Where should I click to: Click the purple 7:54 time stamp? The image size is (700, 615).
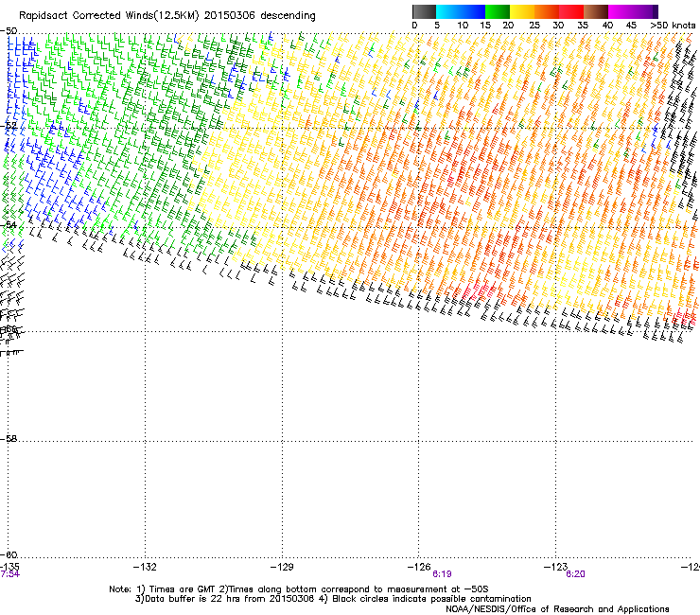click(x=9, y=574)
